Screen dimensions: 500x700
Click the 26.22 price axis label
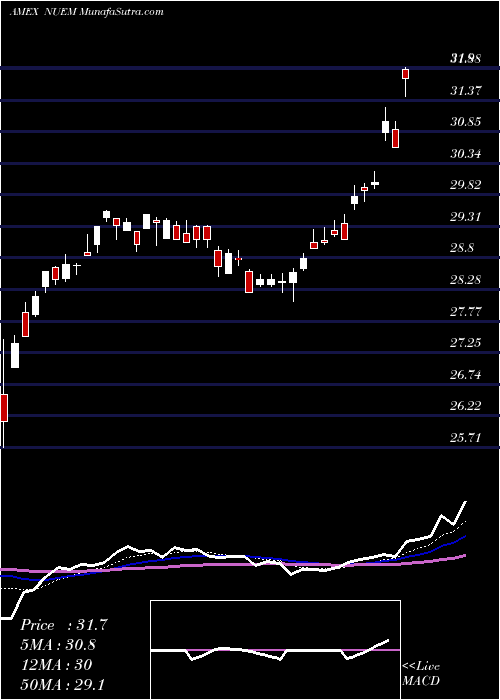tap(466, 406)
